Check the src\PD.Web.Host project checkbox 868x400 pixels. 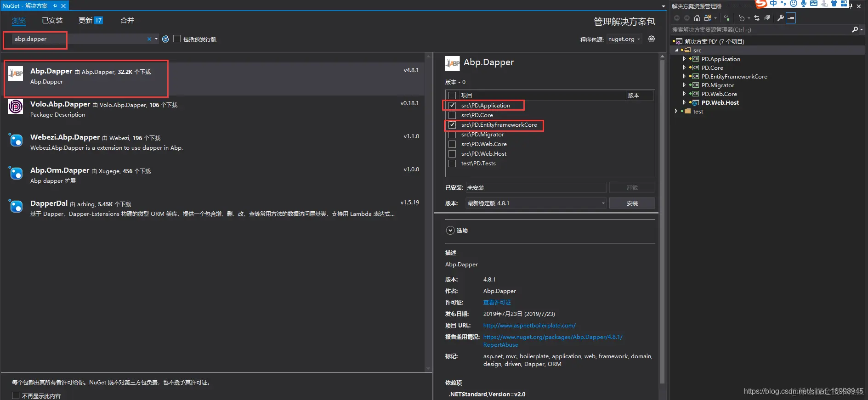coord(452,154)
